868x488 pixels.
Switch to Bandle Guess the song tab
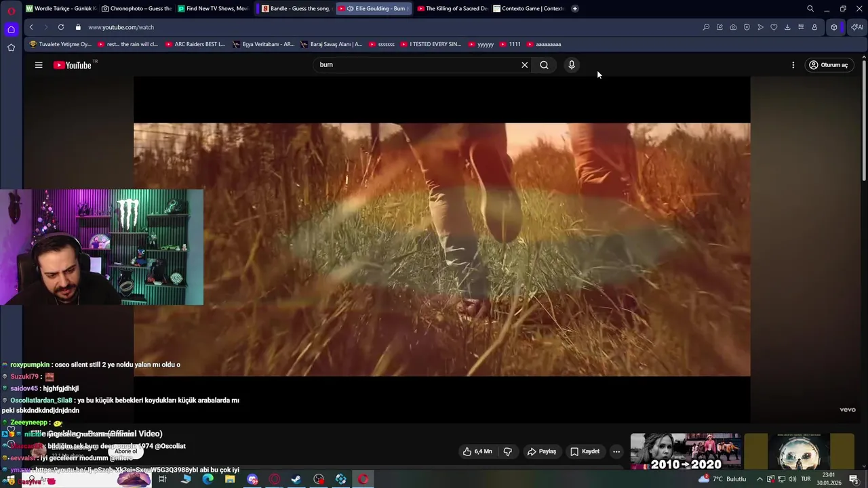coord(296,9)
